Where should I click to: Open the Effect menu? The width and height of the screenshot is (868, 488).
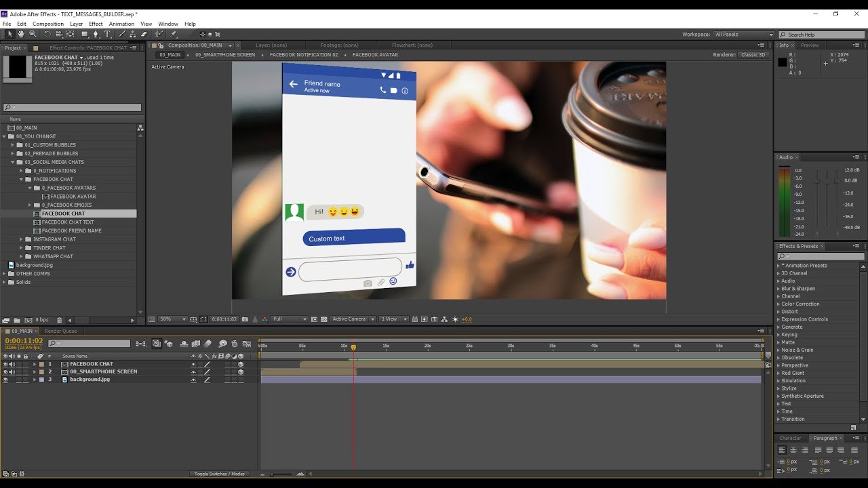click(96, 24)
